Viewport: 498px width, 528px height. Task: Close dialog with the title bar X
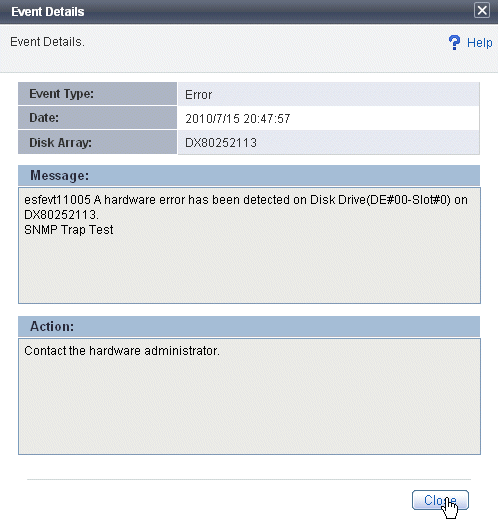pos(482,10)
